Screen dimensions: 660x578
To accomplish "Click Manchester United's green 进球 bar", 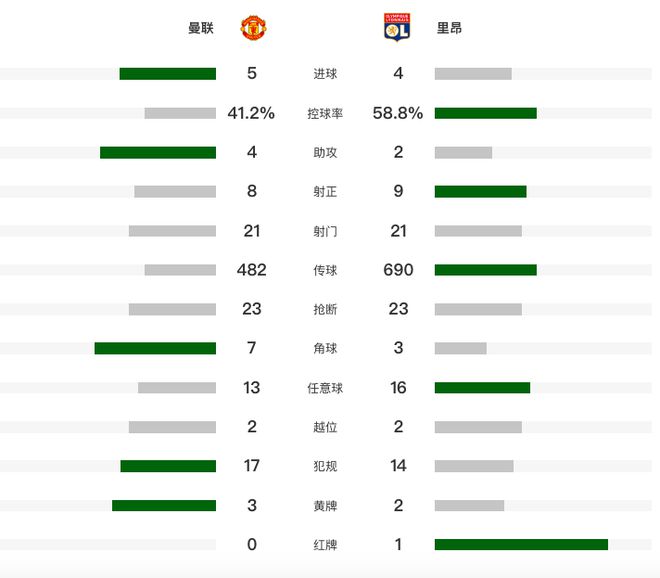I will point(167,74).
